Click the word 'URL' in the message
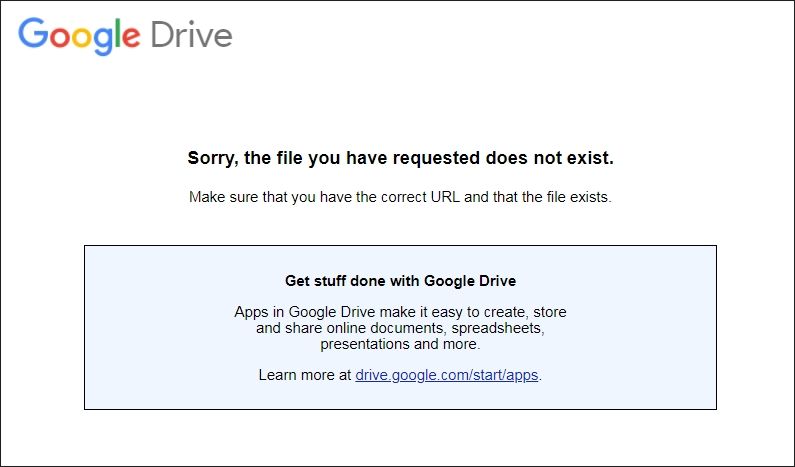795x467 pixels. click(445, 197)
